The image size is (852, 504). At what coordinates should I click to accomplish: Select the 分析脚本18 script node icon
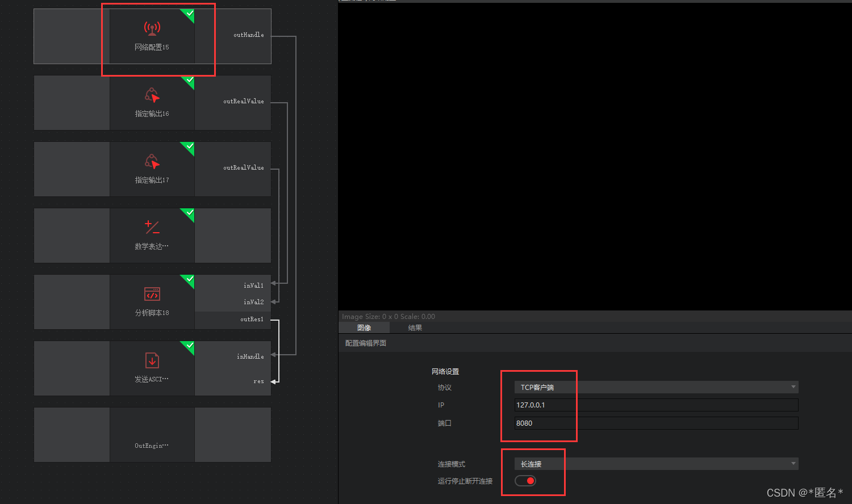pos(152,294)
